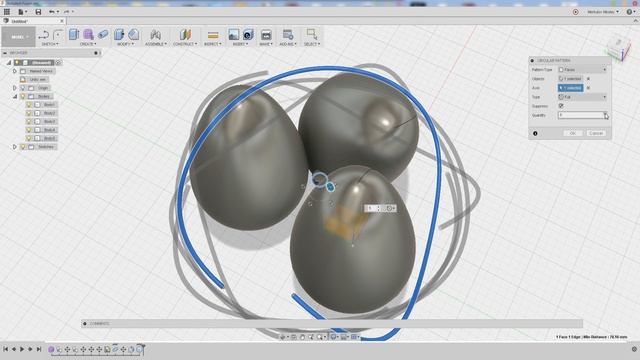Select the Extrude tool in Create

click(73, 35)
